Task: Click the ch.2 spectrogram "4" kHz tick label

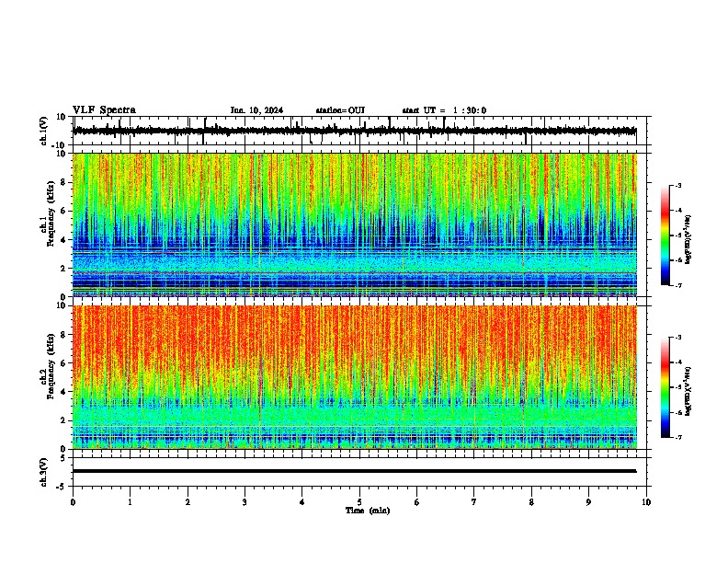Action: click(63, 392)
